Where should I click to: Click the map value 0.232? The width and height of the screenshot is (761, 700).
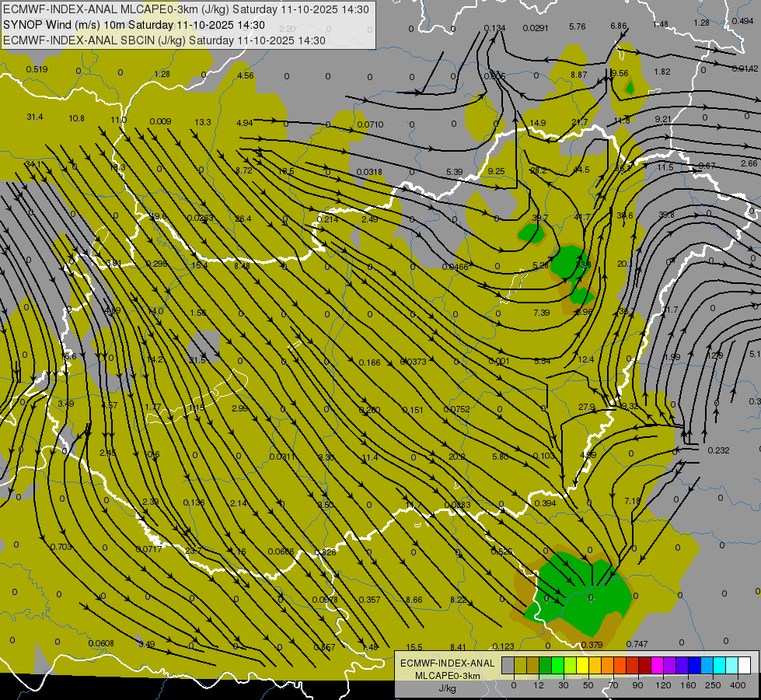(719, 450)
